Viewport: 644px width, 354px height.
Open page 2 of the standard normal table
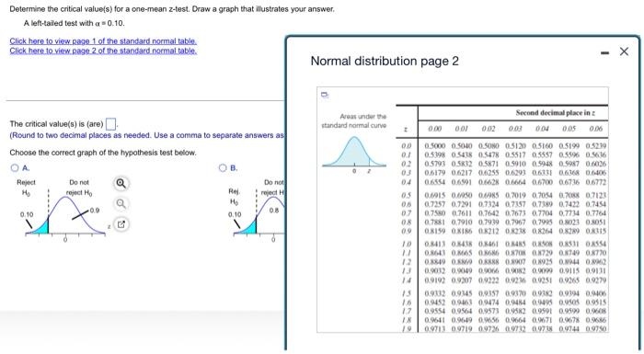(x=103, y=51)
